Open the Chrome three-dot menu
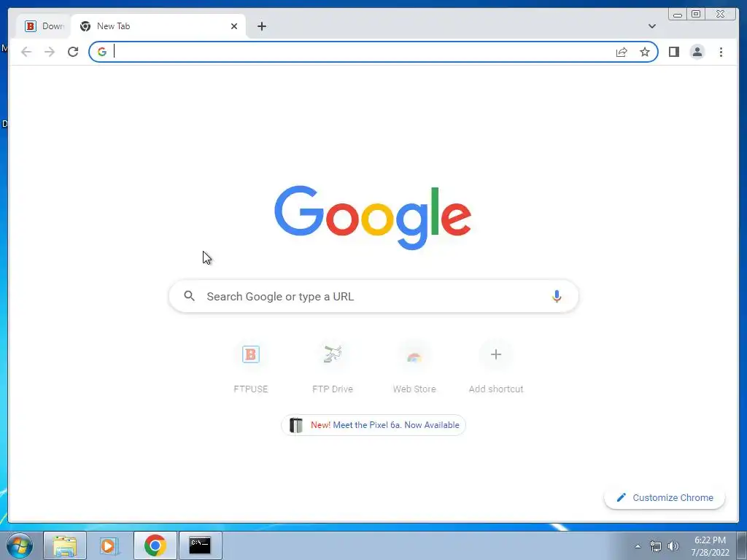747x560 pixels. click(x=721, y=52)
